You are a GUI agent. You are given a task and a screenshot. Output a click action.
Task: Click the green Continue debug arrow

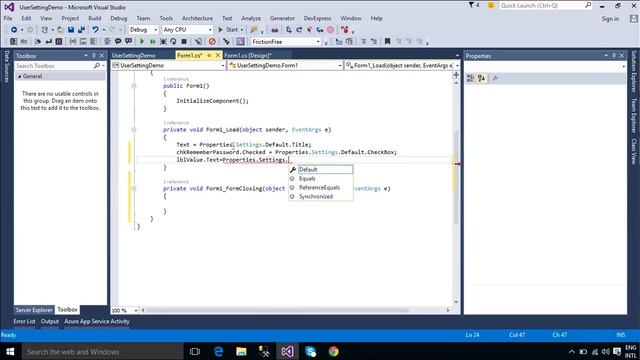pos(142,42)
